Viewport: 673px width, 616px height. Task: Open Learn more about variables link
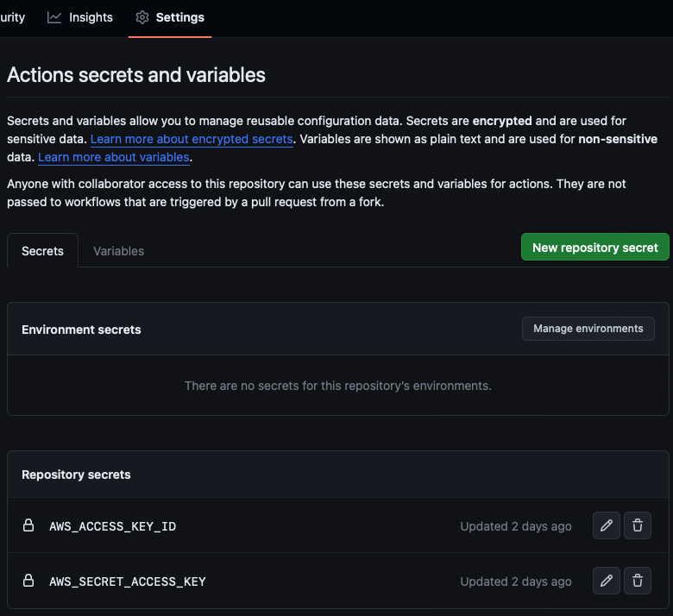pyautogui.click(x=113, y=157)
